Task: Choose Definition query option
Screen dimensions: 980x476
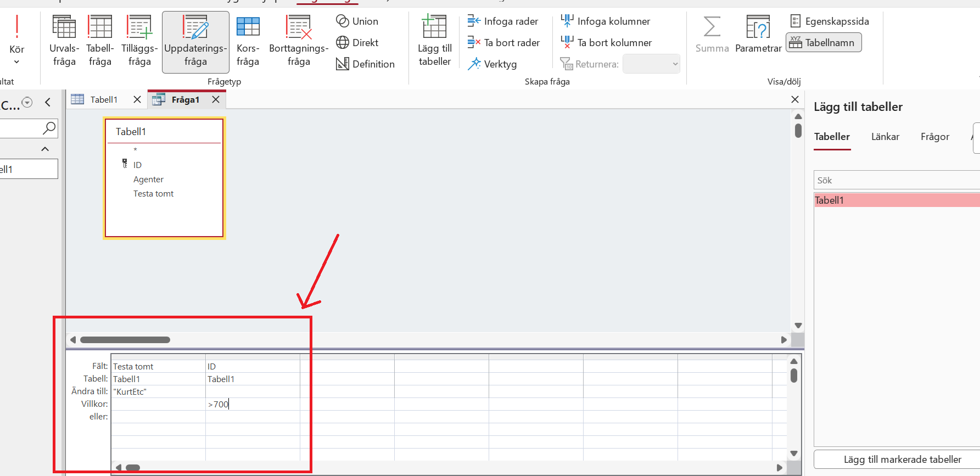Action: (x=365, y=64)
